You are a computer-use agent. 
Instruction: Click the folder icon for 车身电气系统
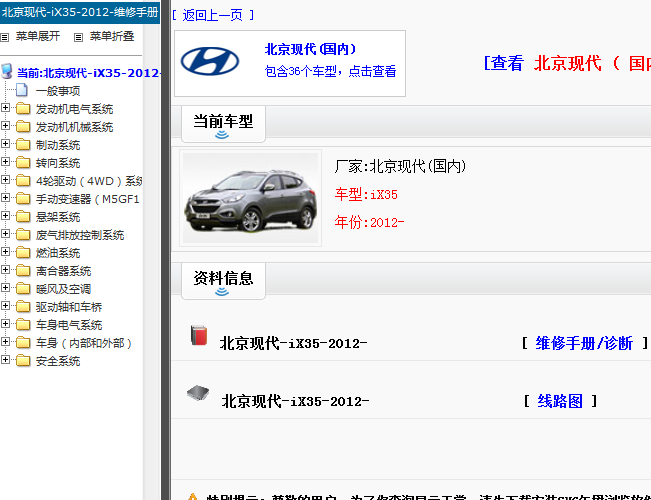point(23,324)
